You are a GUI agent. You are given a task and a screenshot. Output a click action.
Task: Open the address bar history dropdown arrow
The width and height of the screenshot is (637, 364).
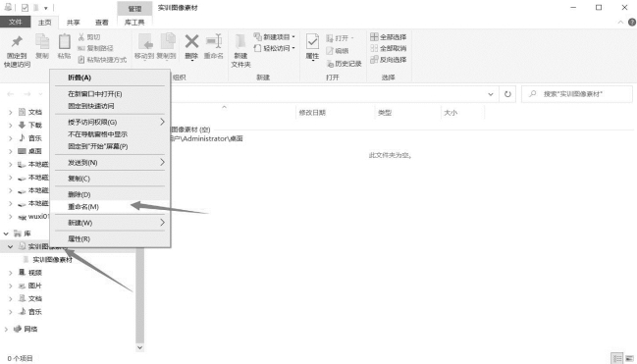pyautogui.click(x=491, y=94)
